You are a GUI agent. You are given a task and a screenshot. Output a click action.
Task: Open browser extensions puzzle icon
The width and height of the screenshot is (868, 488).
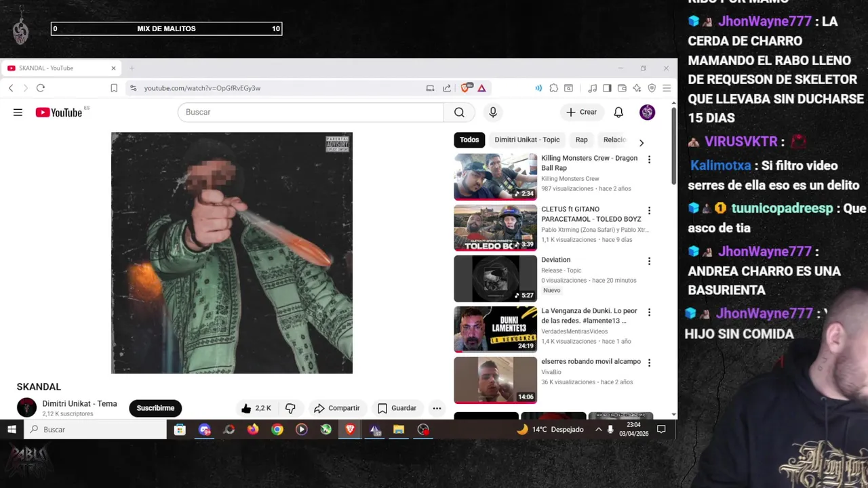tap(554, 88)
